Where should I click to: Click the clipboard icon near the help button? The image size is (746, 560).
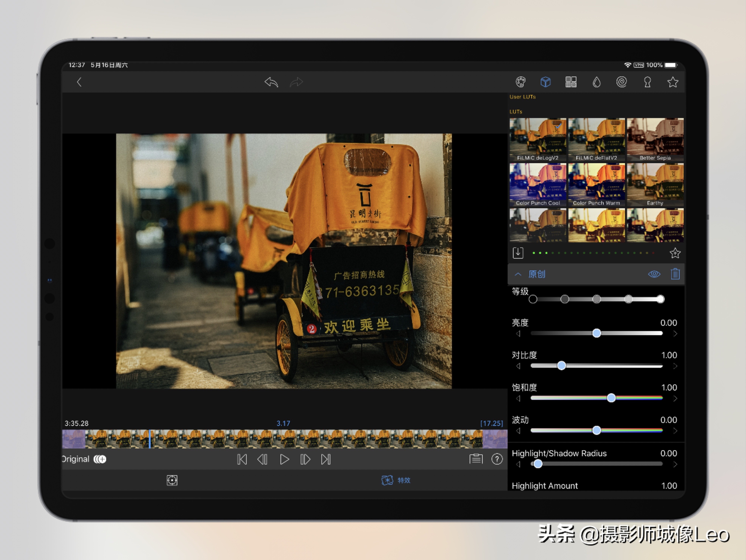coord(476,459)
